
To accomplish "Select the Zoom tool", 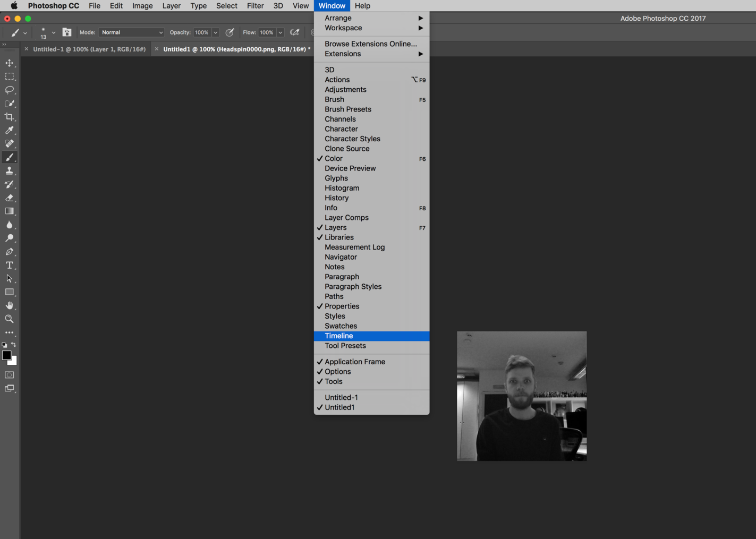I will point(10,319).
